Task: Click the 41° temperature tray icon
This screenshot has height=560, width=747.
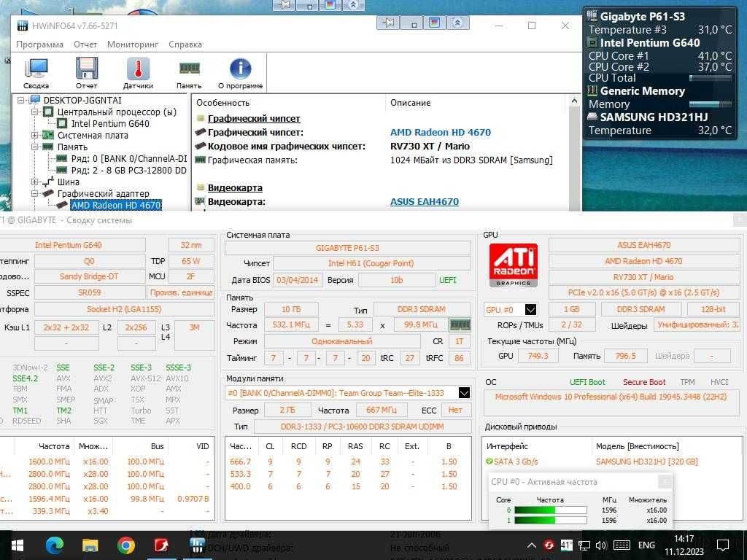Action: pos(566,545)
